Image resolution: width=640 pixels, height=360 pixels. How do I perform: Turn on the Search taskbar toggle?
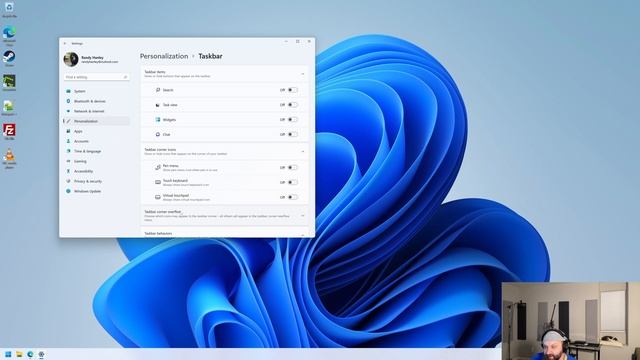coord(293,90)
